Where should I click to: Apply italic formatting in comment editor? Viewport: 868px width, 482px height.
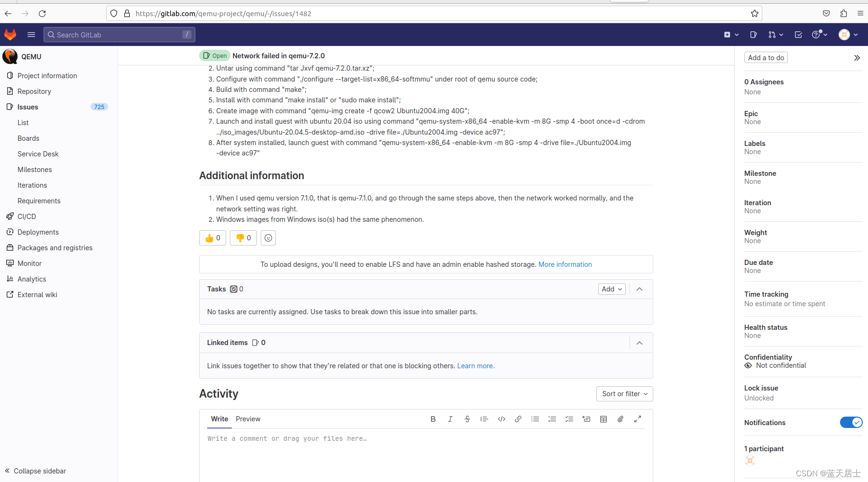coord(450,419)
